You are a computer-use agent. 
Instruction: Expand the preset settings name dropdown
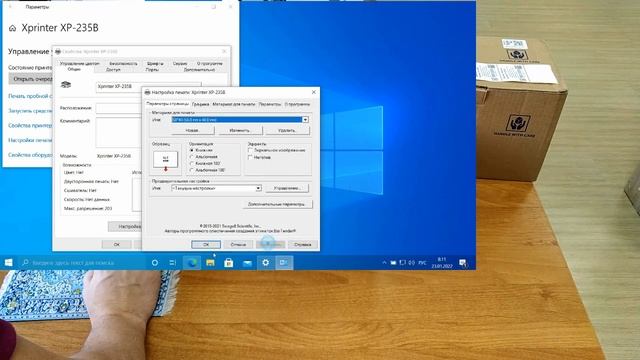pyautogui.click(x=258, y=188)
